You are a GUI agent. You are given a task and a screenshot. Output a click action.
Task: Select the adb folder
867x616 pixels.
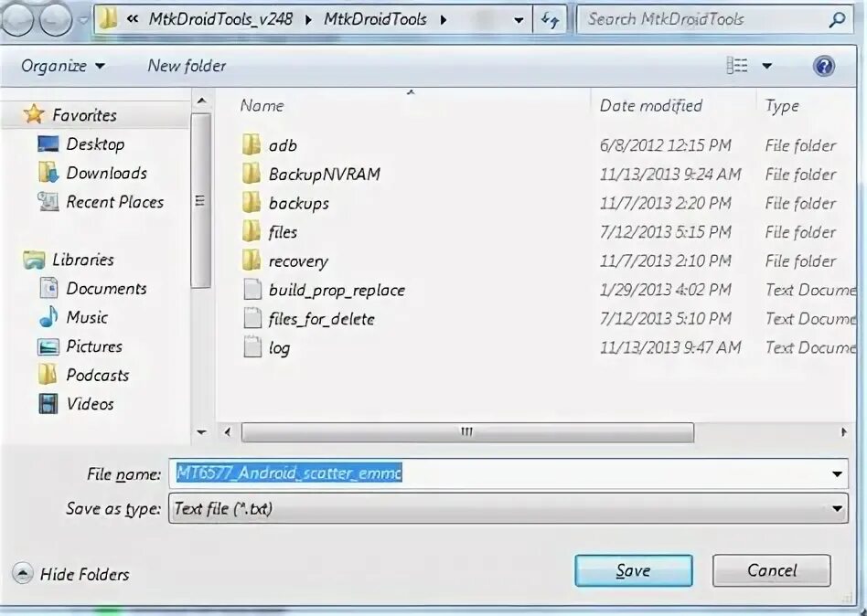(283, 145)
